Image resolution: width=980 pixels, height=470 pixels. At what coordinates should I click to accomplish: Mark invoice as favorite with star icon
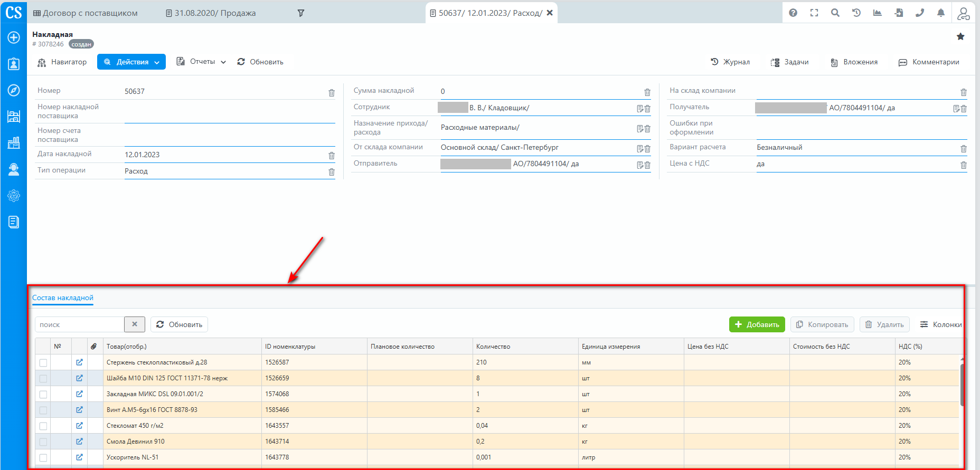pos(960,36)
